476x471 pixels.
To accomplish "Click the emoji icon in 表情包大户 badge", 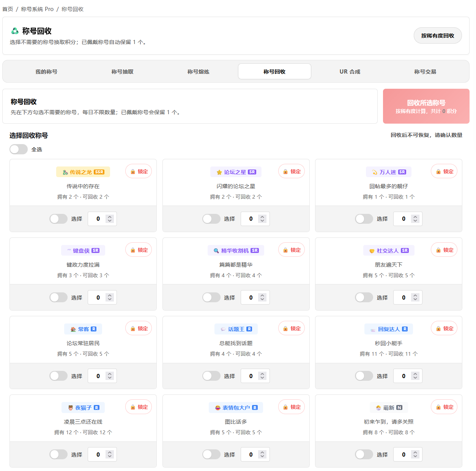I will (218, 408).
